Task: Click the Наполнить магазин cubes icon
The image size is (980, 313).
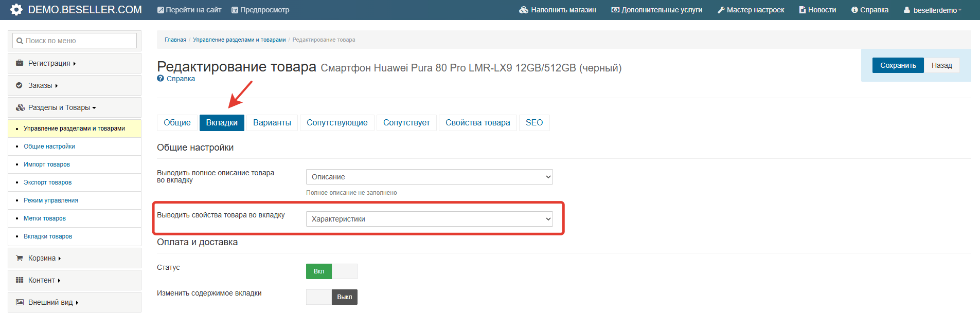Action: click(x=524, y=10)
